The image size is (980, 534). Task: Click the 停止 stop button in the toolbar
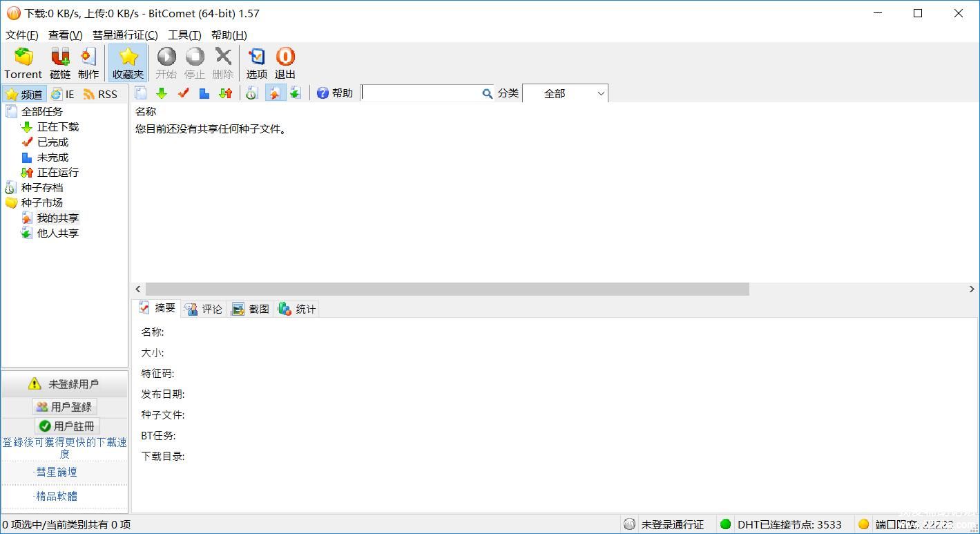coord(195,64)
